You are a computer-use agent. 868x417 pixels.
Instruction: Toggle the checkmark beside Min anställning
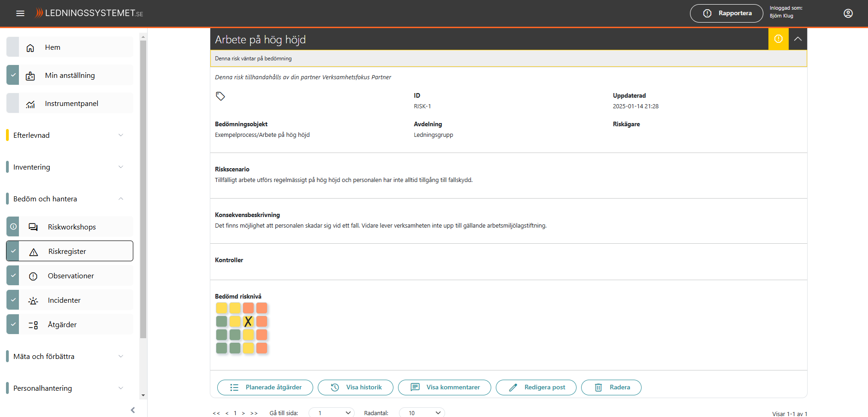[x=13, y=75]
